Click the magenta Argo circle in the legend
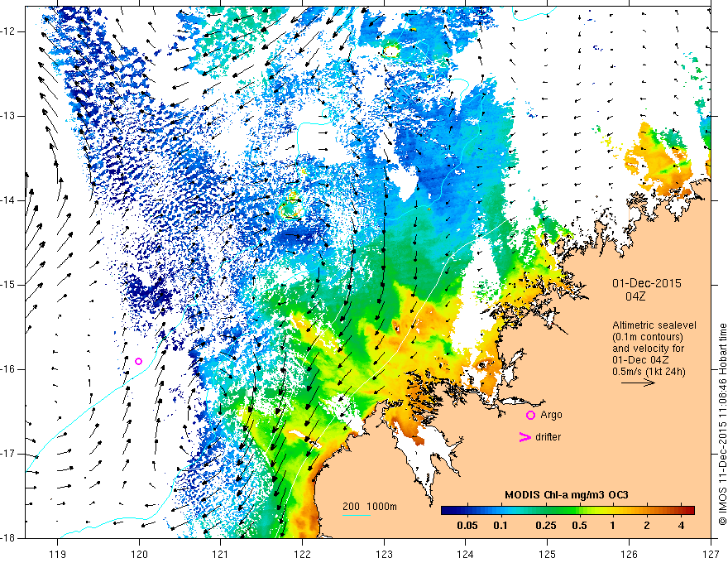The height and width of the screenshot is (563, 728). click(530, 415)
